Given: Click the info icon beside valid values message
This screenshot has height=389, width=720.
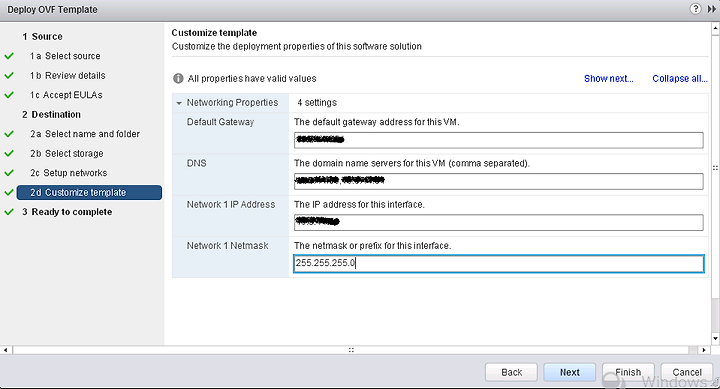Looking at the screenshot, I should pos(178,79).
